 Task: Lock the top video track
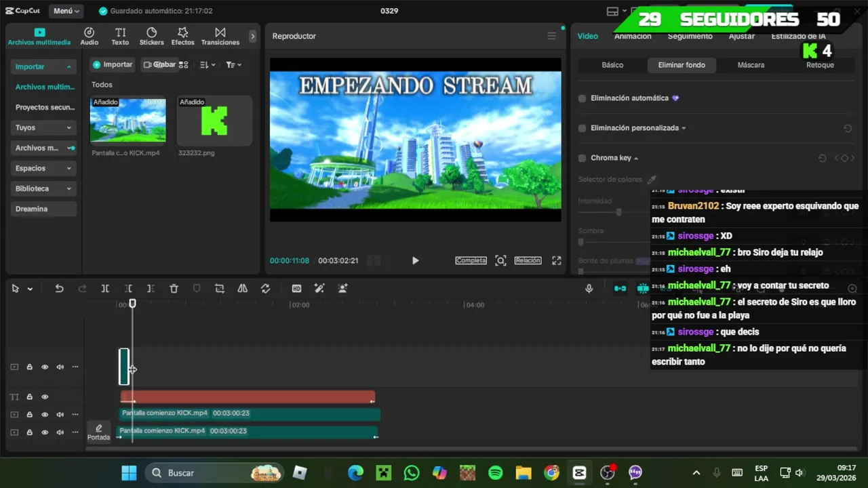tap(29, 367)
